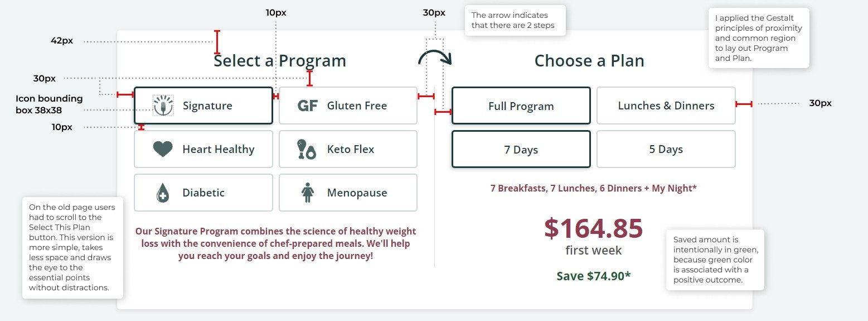Select the Signature program option
868x321 pixels.
tap(203, 106)
